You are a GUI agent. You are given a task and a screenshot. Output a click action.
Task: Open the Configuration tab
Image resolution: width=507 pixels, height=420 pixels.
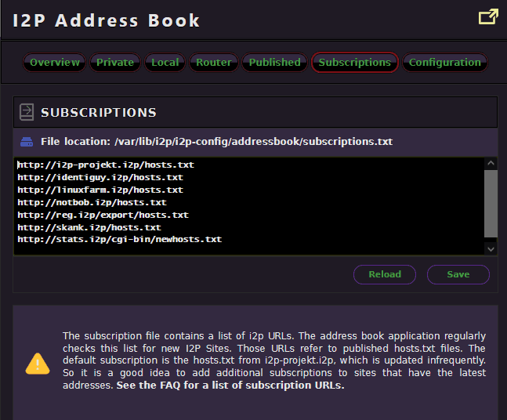pyautogui.click(x=445, y=63)
